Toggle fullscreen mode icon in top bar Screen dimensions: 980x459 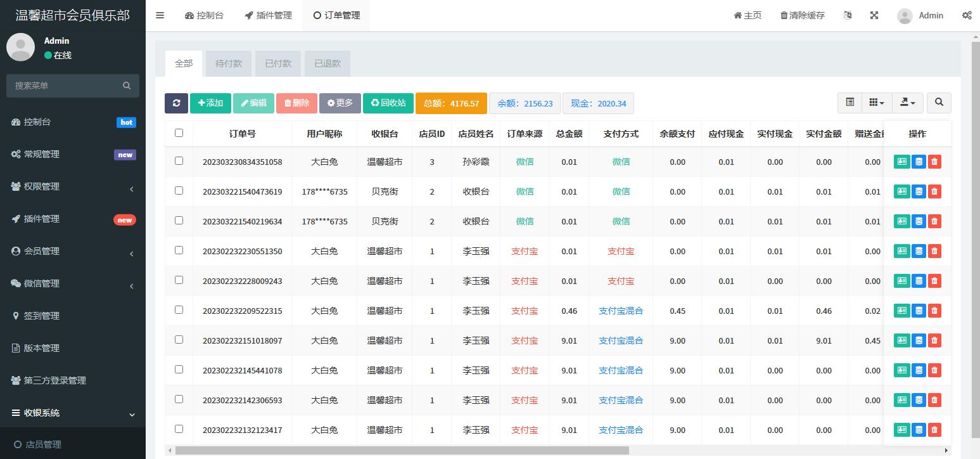click(x=874, y=15)
